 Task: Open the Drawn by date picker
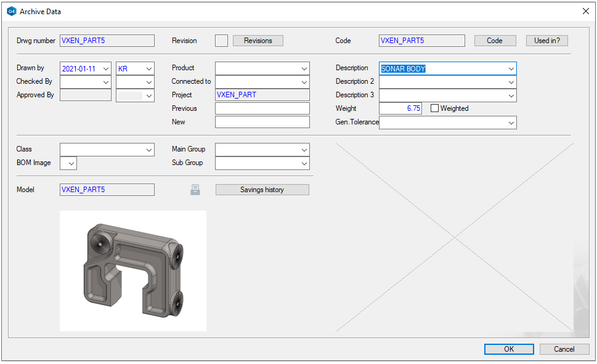[x=106, y=69]
